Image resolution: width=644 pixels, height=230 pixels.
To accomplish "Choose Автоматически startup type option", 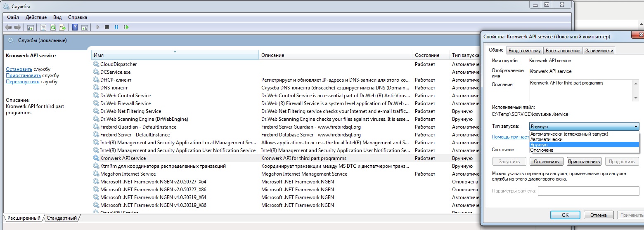I will coord(584,139).
